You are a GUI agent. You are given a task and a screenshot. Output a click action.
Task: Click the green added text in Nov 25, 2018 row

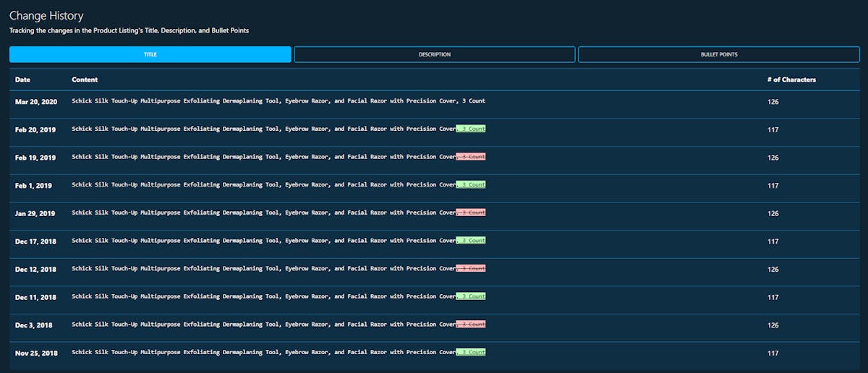[471, 352]
